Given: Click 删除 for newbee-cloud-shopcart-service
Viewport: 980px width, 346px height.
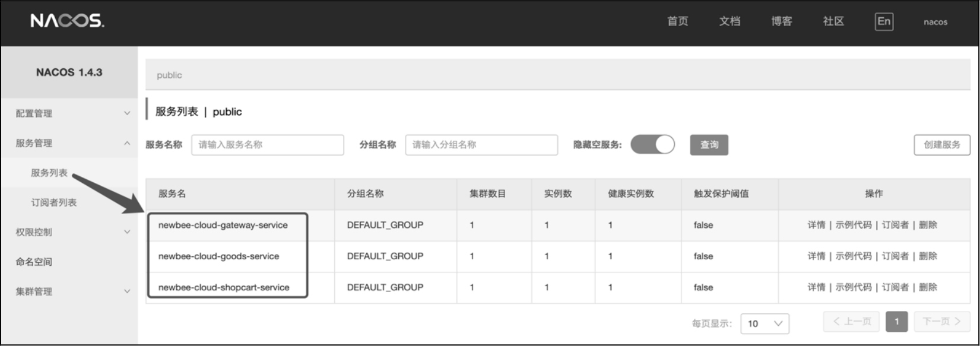Looking at the screenshot, I should tap(928, 287).
